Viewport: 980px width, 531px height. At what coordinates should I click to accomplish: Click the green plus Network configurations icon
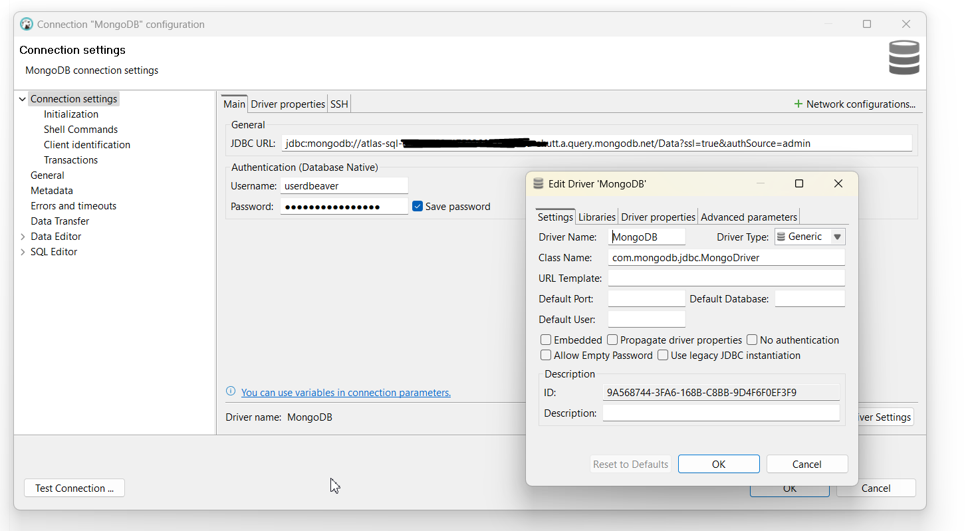click(x=798, y=104)
